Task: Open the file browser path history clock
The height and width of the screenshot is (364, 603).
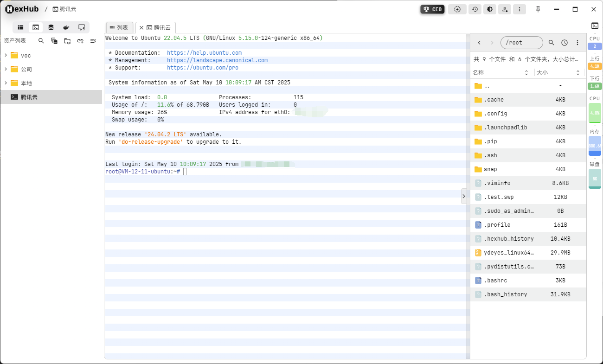Action: tap(565, 43)
